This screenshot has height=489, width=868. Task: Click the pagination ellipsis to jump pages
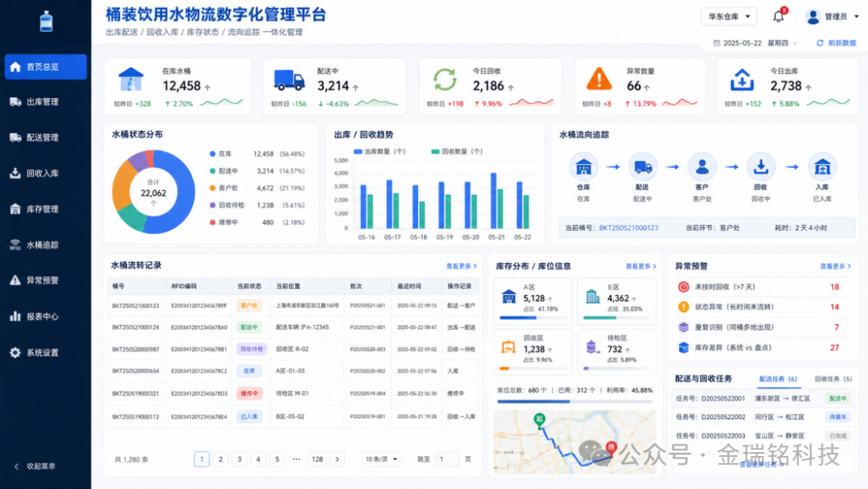296,459
